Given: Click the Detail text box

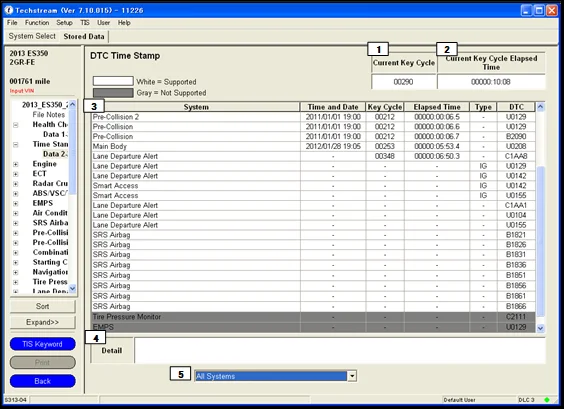Looking at the screenshot, I should click(x=340, y=350).
